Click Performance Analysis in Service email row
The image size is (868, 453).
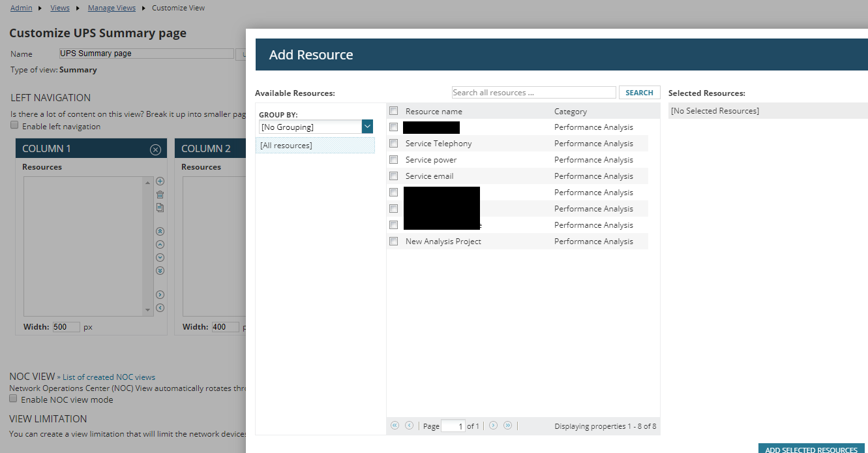(x=593, y=176)
